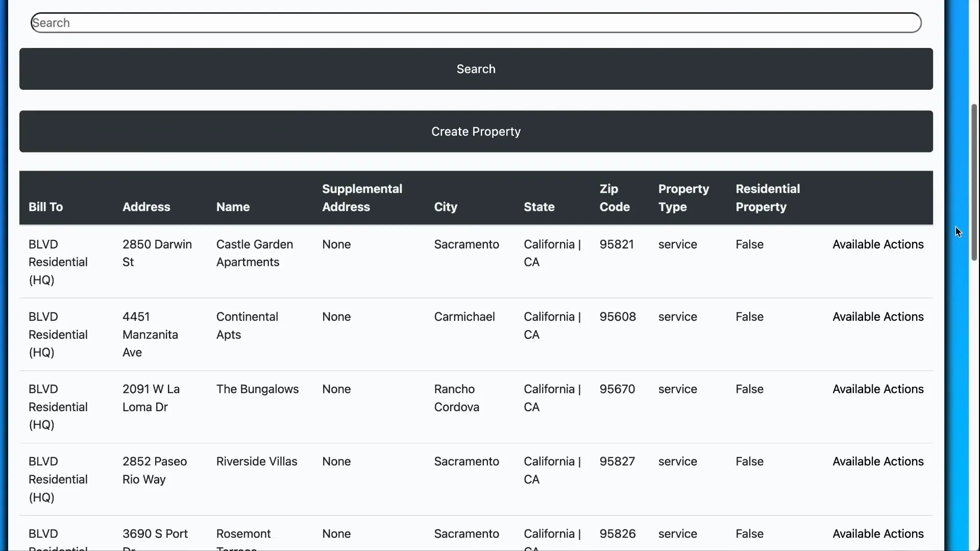Click the Property Type column header
The height and width of the screenshot is (551, 980).
click(683, 198)
